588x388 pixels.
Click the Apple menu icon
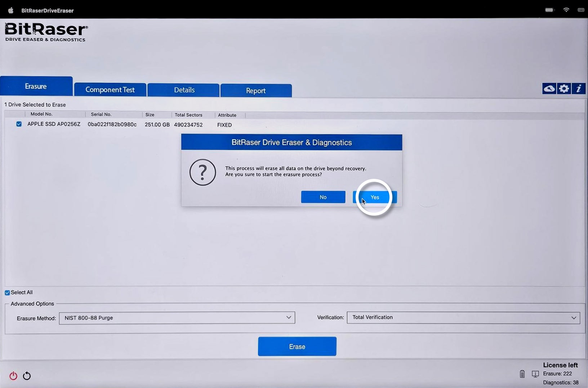11,10
